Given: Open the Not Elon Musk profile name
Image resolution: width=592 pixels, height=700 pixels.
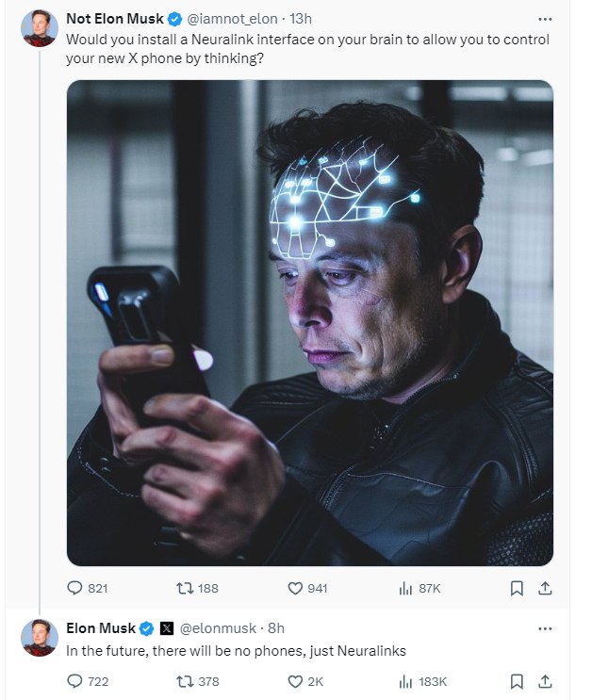Looking at the screenshot, I should [115, 19].
